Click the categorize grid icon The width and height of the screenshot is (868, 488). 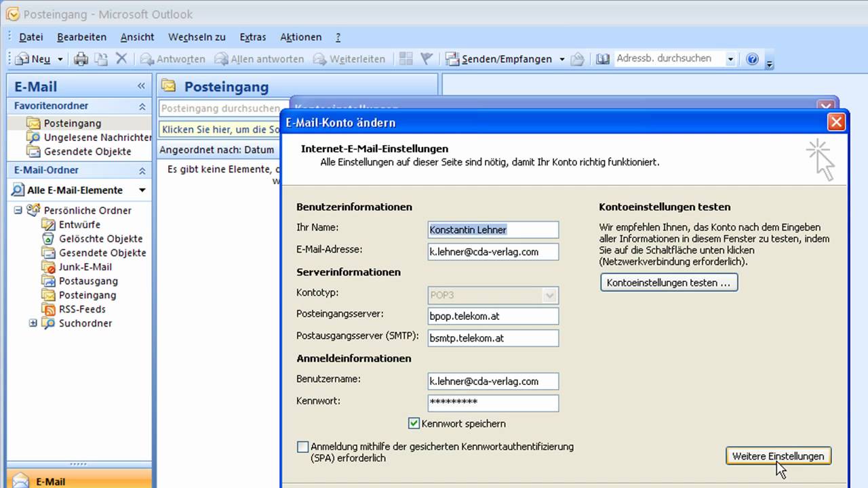point(406,59)
